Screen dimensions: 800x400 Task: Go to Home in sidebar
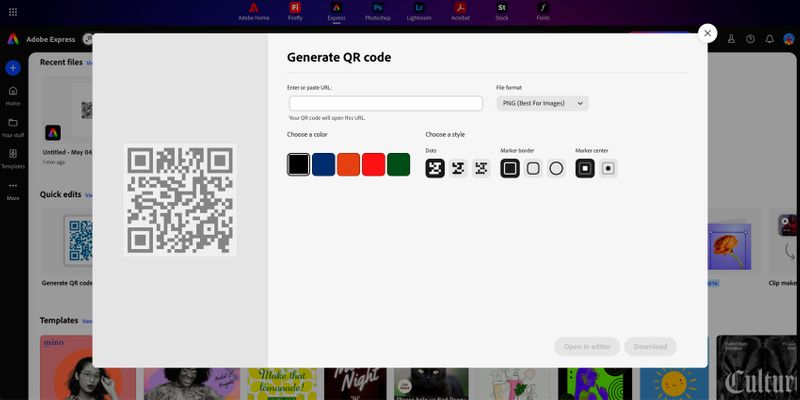13,95
